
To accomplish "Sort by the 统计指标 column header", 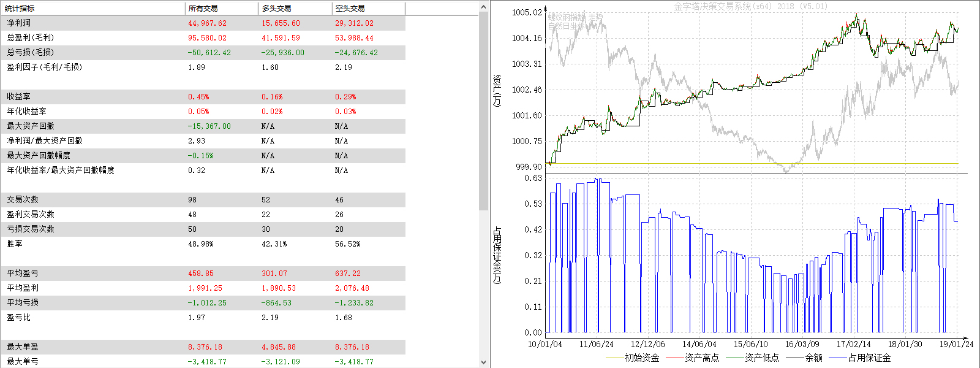I will 20,8.
